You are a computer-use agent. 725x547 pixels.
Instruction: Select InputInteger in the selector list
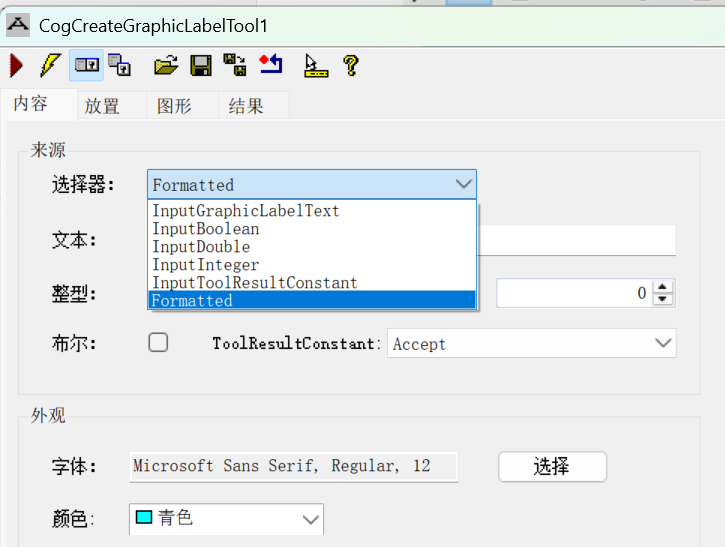point(312,265)
